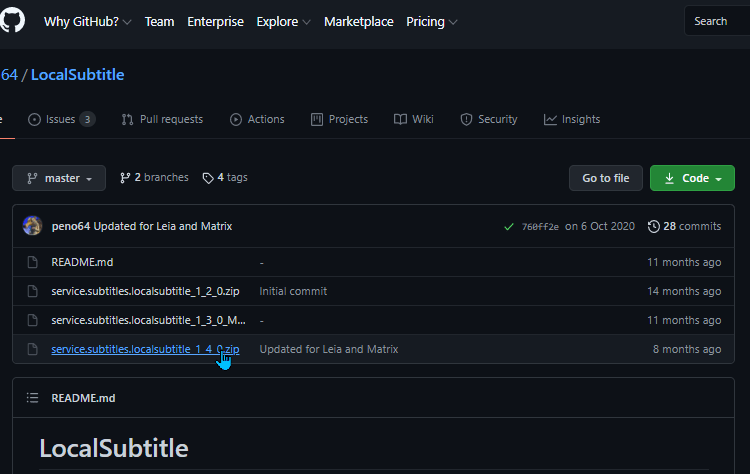Click the Go to file button
Screen dimensions: 750x474
[606, 178]
